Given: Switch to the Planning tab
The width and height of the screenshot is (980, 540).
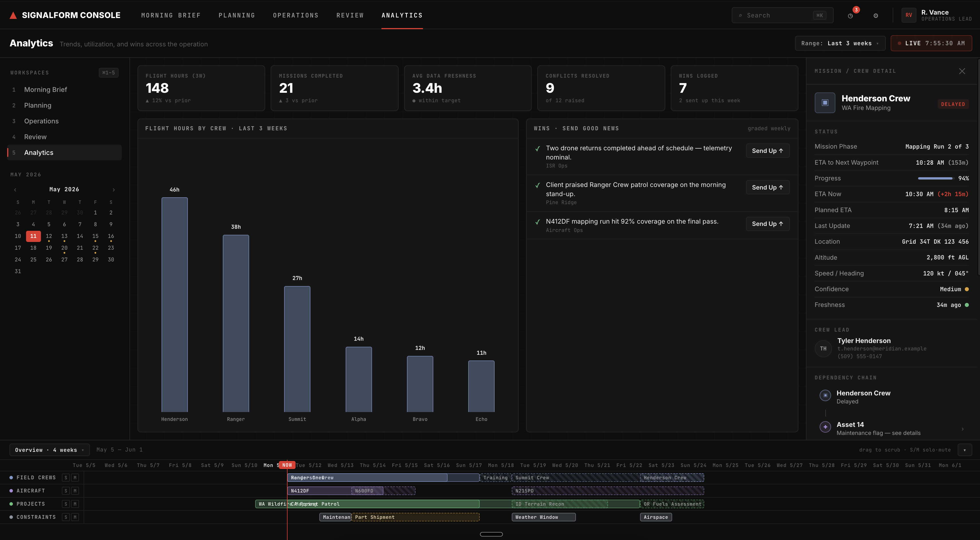Looking at the screenshot, I should tap(237, 15).
